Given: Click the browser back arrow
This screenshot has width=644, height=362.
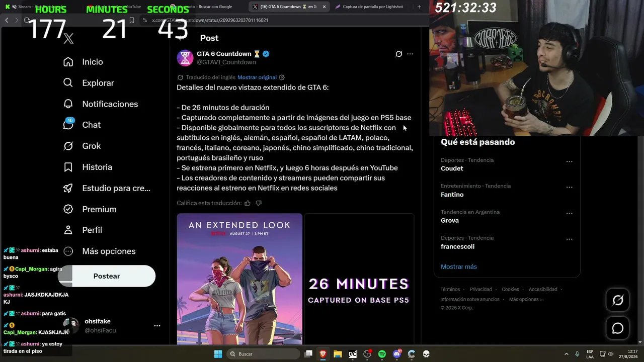Looking at the screenshot, I should click(x=7, y=20).
